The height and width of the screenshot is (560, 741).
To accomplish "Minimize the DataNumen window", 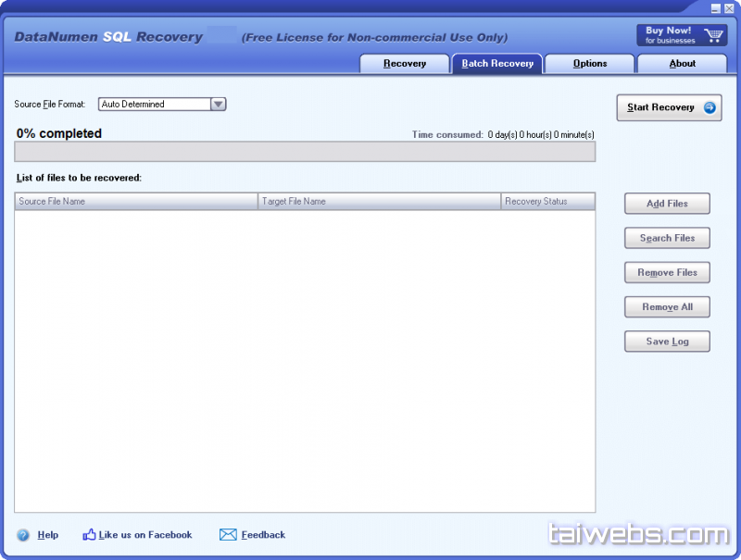I will [716, 7].
